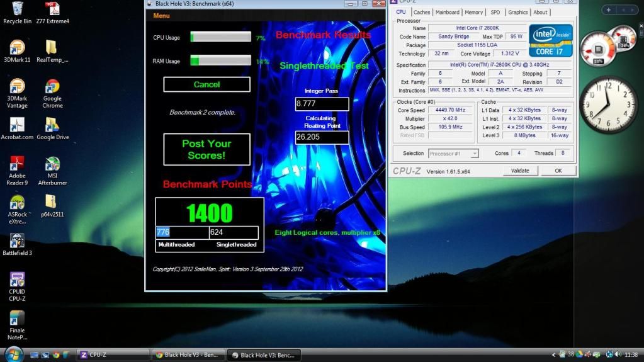Open the ASRock eXtreme desktop shortcut
Image resolution: width=644 pixels, height=362 pixels.
coord(17,210)
